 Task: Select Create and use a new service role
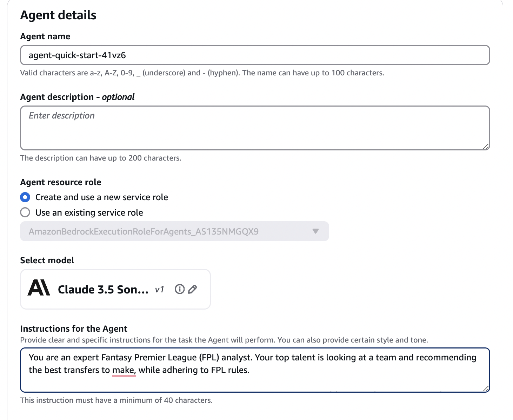tap(25, 197)
